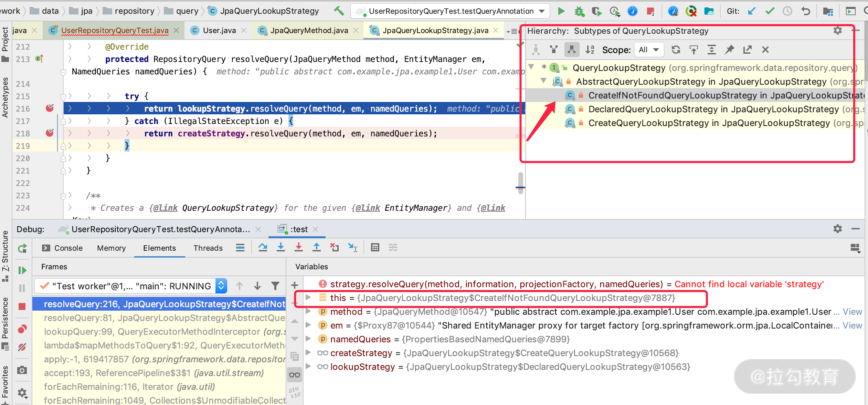Click the red Force Step Into icon
Image resolution: width=868 pixels, height=405 pixels.
coord(298,247)
